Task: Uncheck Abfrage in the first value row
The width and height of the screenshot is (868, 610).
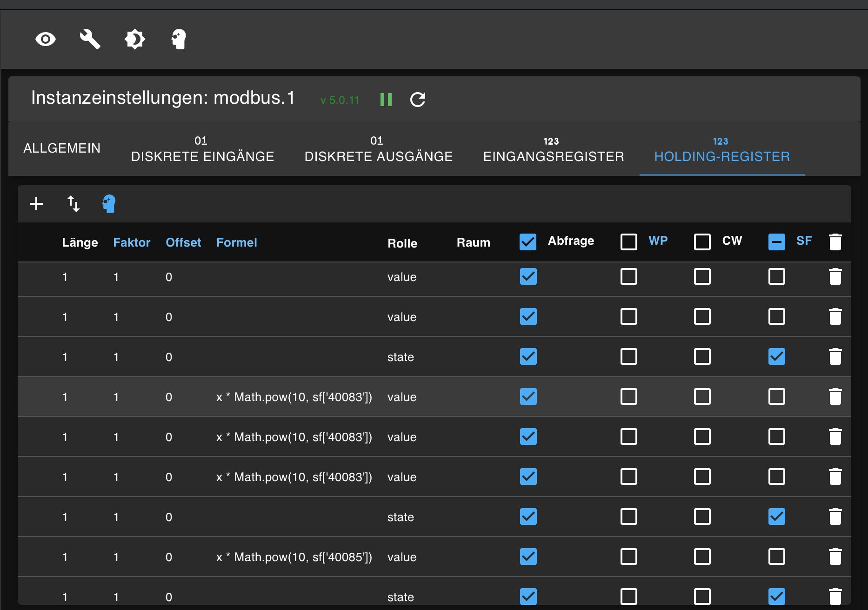Action: click(x=528, y=277)
